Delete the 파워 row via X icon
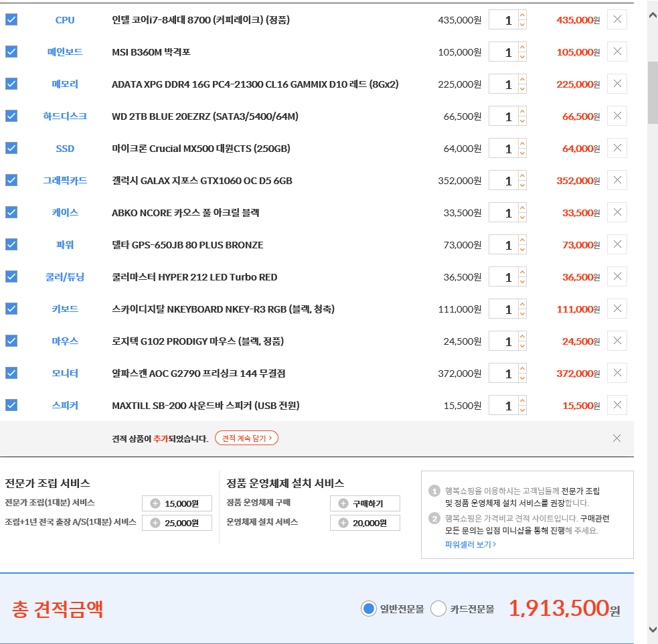The image size is (658, 644). tap(617, 244)
